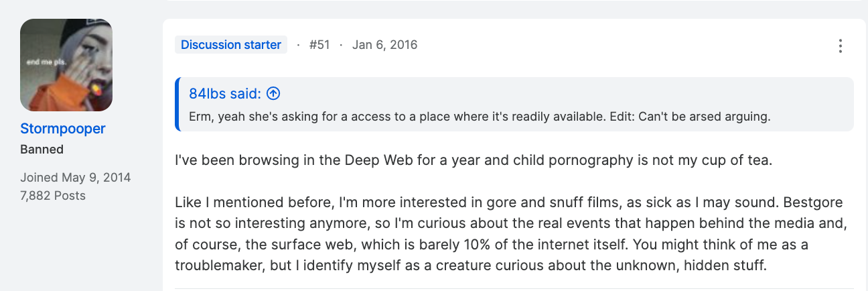The height and width of the screenshot is (291, 868).
Task: Jump to the quoted post via up-arrow icon
Action: tap(273, 94)
